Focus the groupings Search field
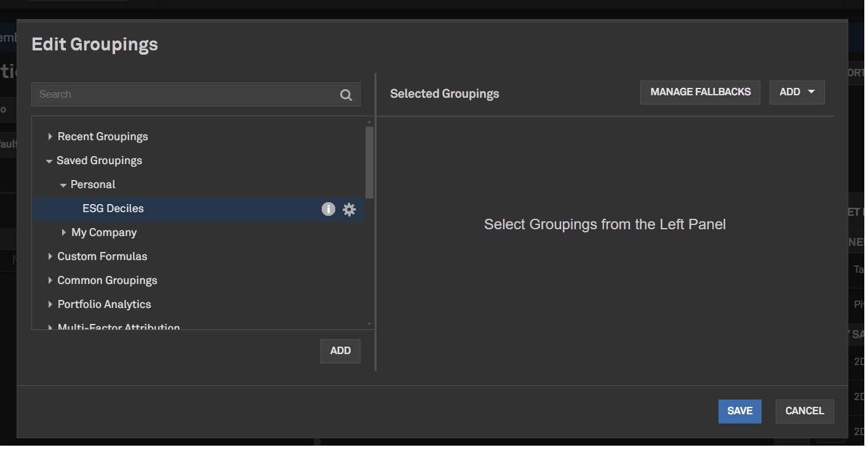868x453 pixels. point(185,95)
